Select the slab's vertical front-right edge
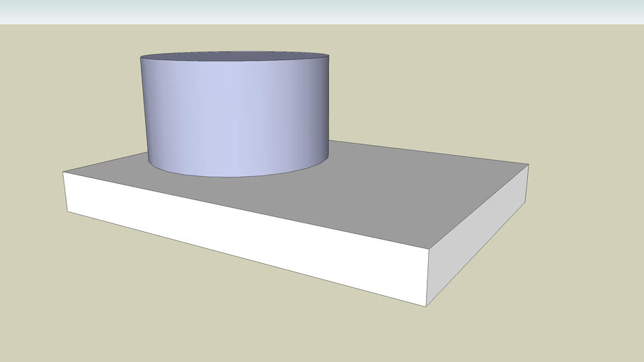 (x=428, y=278)
